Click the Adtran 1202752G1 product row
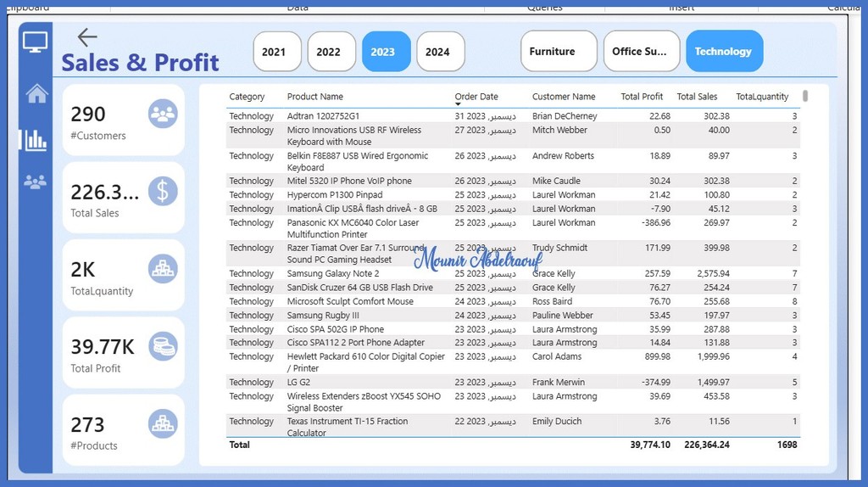The height and width of the screenshot is (487, 868). [x=513, y=115]
